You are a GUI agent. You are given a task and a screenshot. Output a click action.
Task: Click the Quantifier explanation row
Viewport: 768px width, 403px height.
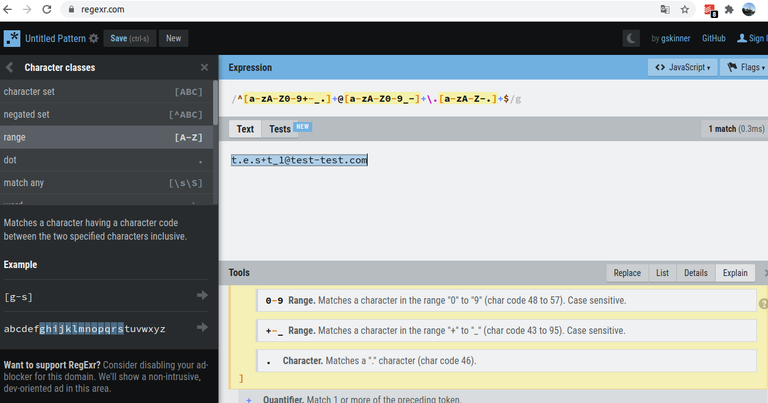pos(504,398)
